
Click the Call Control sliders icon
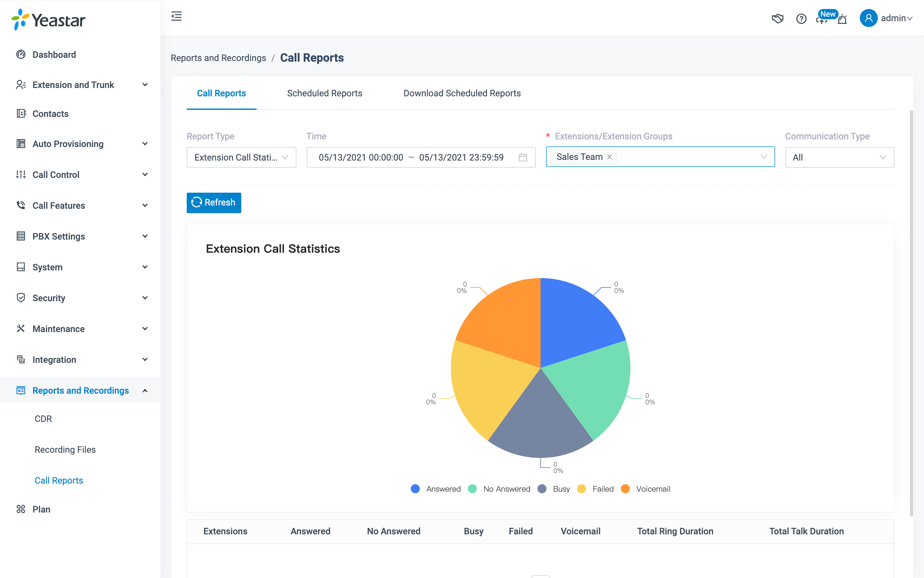(x=21, y=174)
